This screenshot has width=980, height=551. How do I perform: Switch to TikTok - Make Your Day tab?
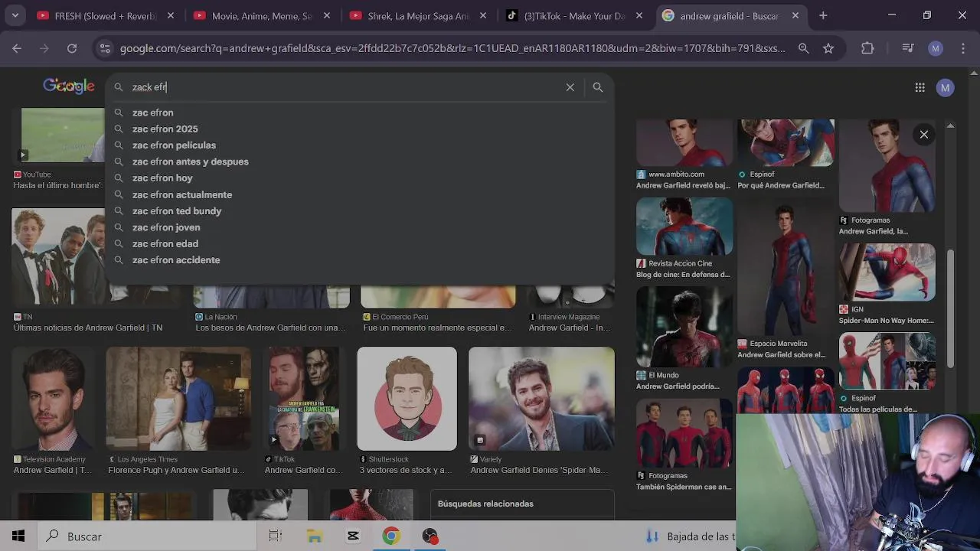575,15
